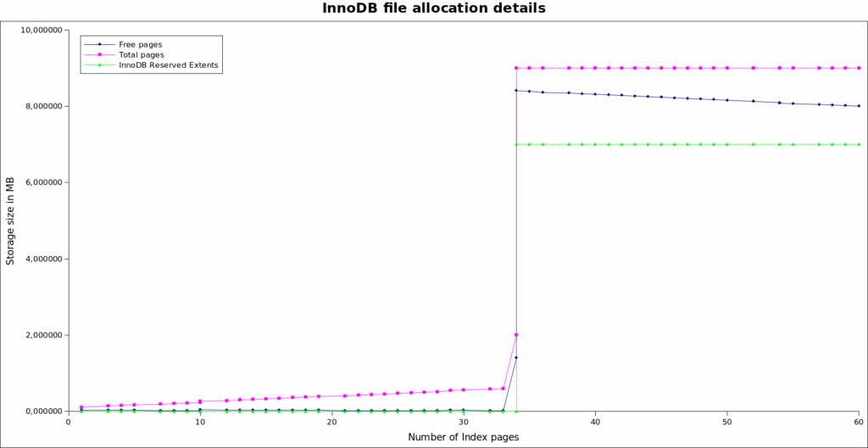Click the x-axis tick label 60
The height and width of the screenshot is (448, 868).
(x=859, y=422)
